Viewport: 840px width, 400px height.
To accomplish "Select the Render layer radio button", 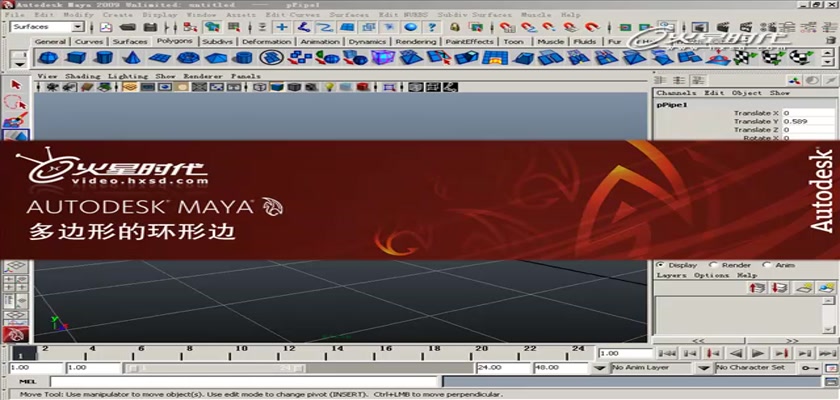I will [713, 265].
